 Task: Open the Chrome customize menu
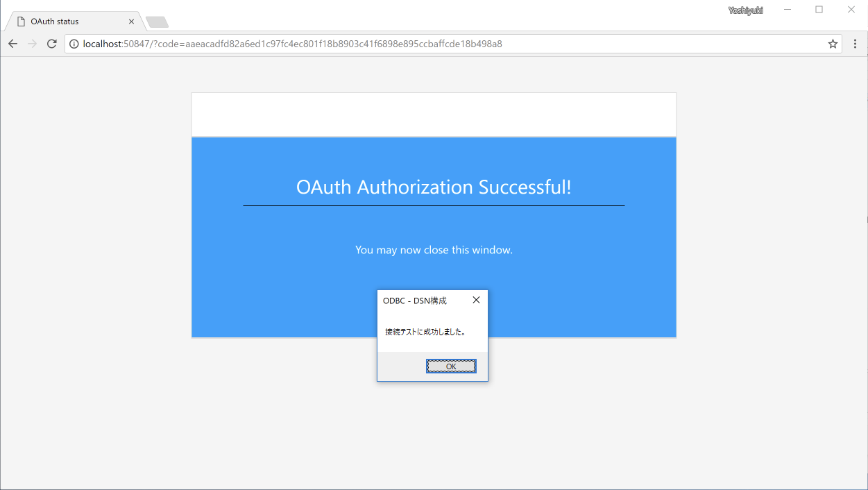[855, 43]
